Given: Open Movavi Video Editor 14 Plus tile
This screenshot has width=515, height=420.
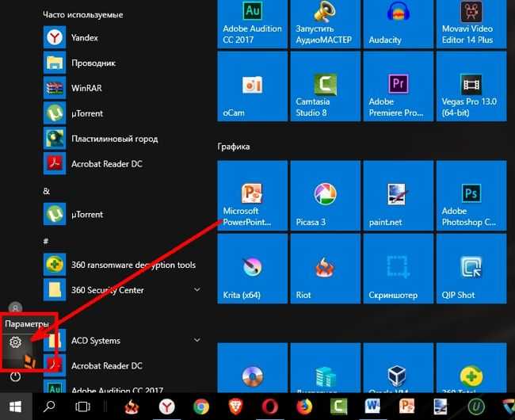Looking at the screenshot, I should 471,25.
